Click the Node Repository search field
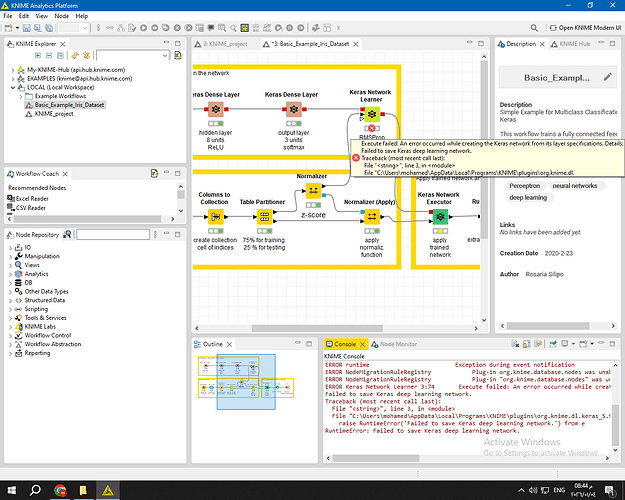Image resolution: width=625 pixels, height=500 pixels. 113,234
